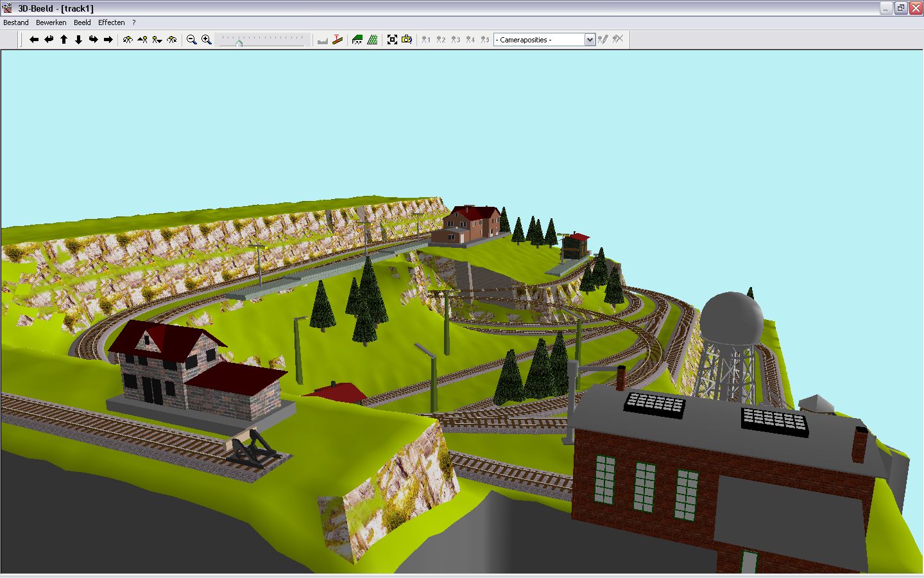Open the Bestand menu
The width and height of the screenshot is (924, 578).
click(x=16, y=22)
